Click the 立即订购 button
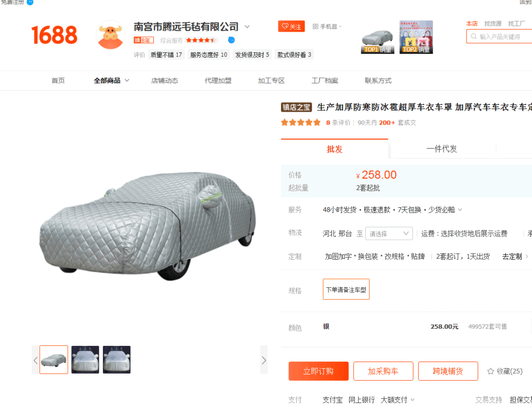532x414 pixels. pyautogui.click(x=318, y=371)
